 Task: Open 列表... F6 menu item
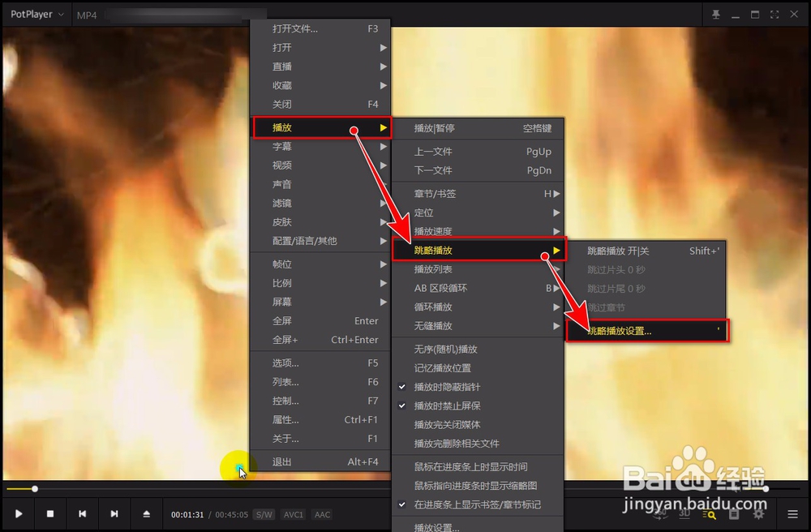tap(320, 381)
